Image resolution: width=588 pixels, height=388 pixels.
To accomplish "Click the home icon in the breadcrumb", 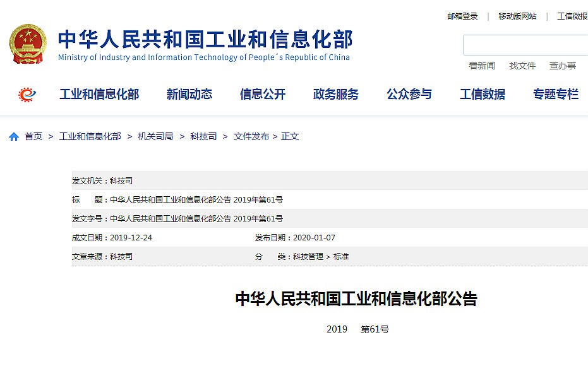I will pyautogui.click(x=13, y=136).
